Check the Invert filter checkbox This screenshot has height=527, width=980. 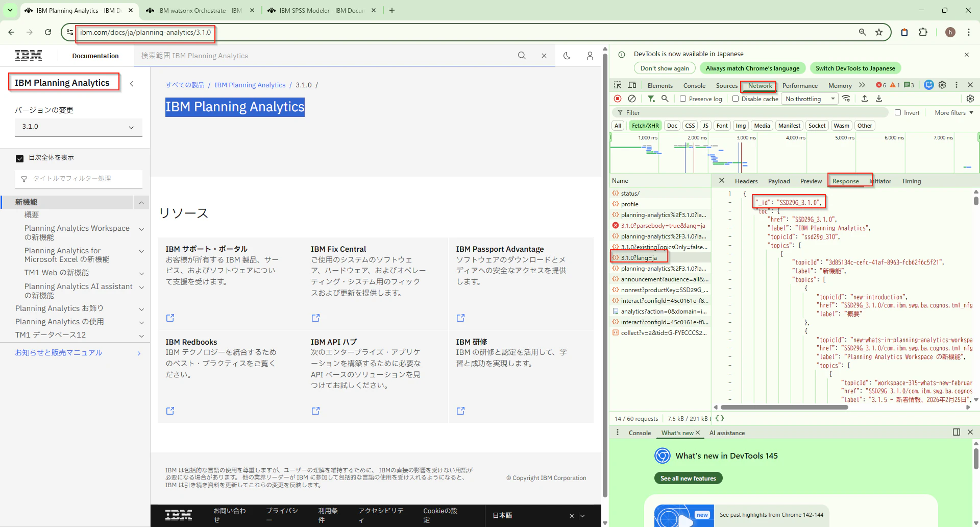[898, 112]
